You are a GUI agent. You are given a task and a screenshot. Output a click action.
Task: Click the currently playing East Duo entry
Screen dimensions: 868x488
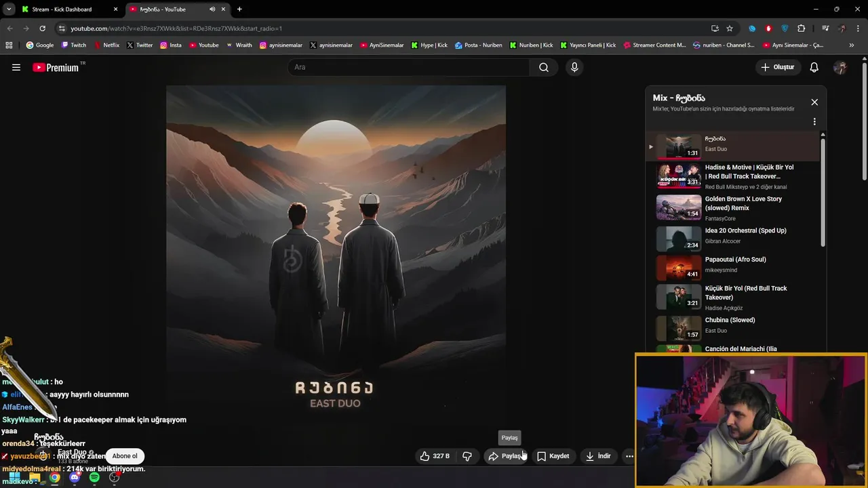coord(732,146)
